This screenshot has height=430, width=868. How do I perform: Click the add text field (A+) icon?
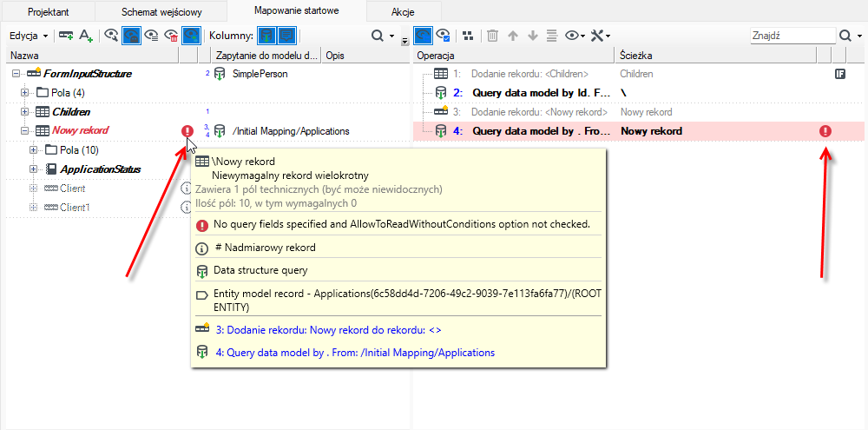85,36
